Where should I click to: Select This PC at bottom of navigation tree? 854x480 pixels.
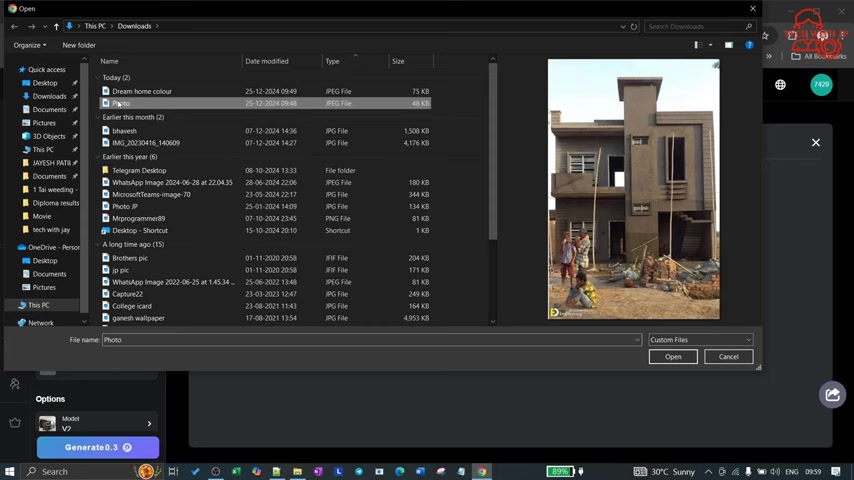pos(39,306)
